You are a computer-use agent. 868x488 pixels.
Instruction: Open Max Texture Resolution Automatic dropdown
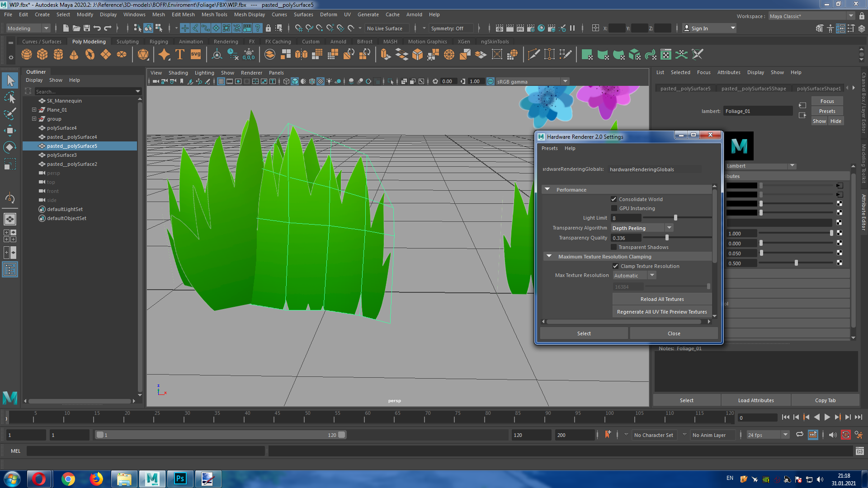tap(634, 276)
